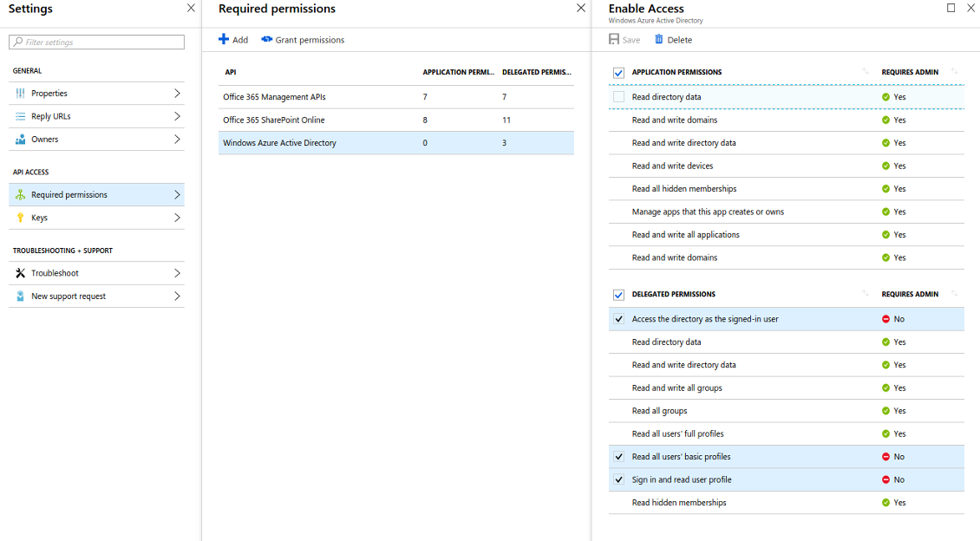Expand New support request chevron
The image size is (980, 541).
point(177,297)
